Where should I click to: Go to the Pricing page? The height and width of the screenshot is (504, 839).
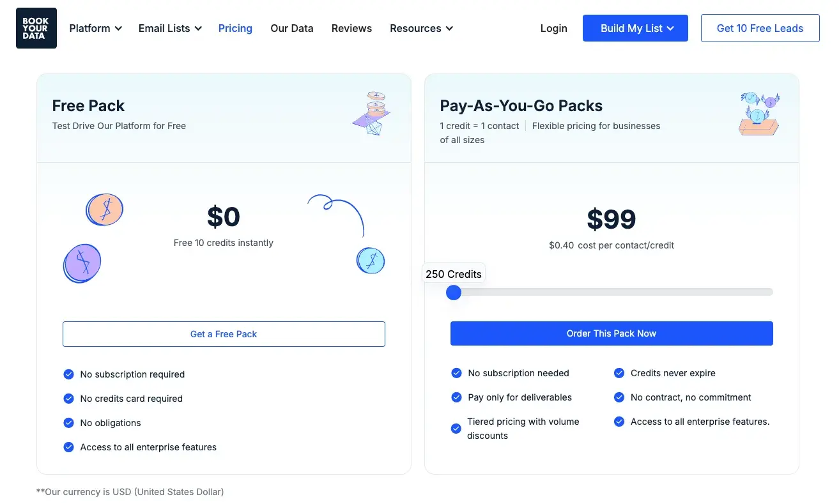coord(235,28)
